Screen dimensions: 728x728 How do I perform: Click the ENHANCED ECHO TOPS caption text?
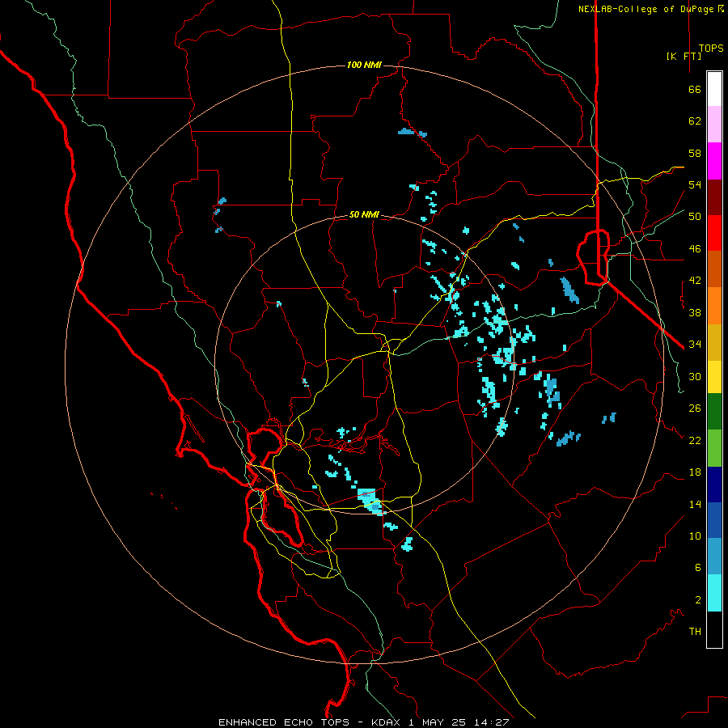click(283, 722)
